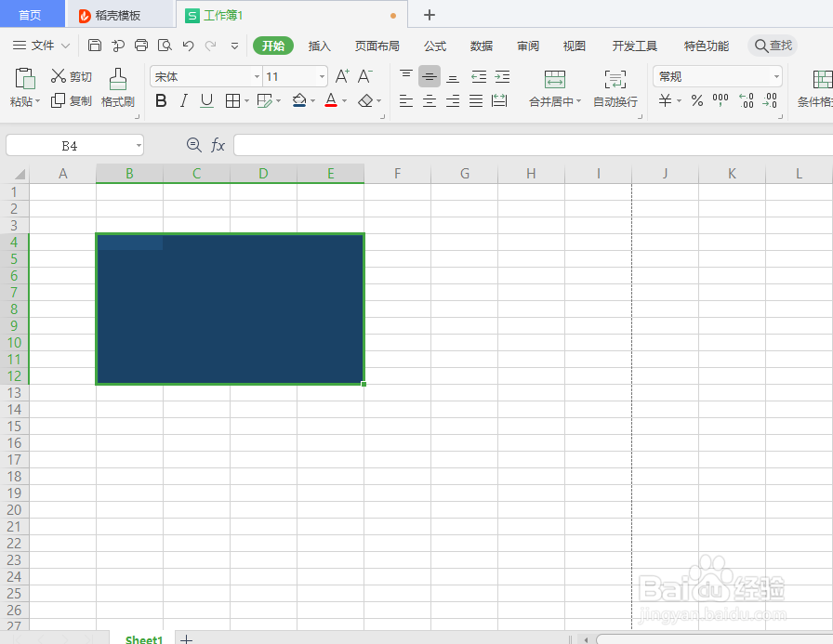Toggle underline formatting
833x644 pixels.
pos(206,100)
